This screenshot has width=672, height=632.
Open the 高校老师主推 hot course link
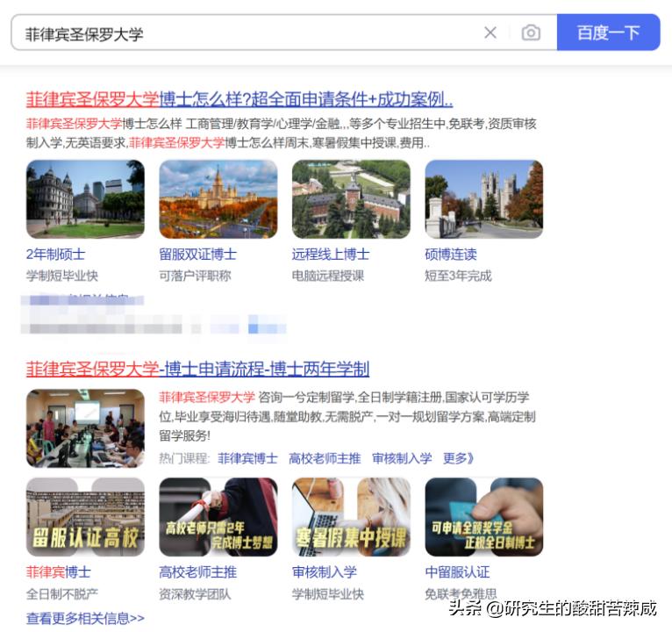pyautogui.click(x=325, y=458)
